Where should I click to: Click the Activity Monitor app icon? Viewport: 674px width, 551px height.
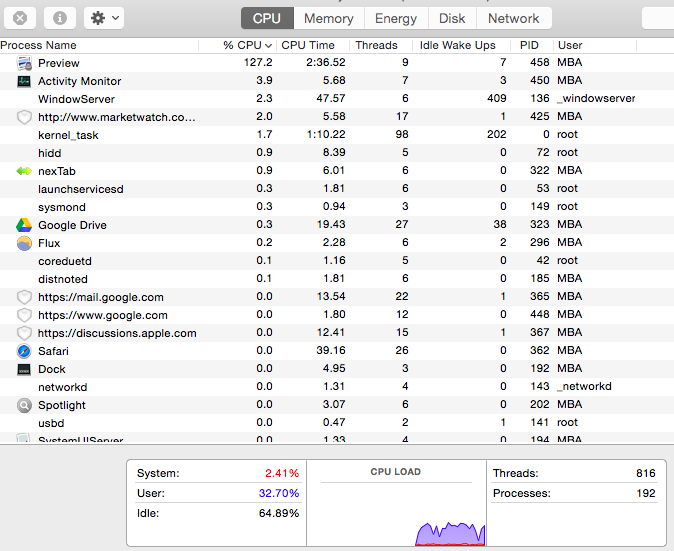[24, 81]
